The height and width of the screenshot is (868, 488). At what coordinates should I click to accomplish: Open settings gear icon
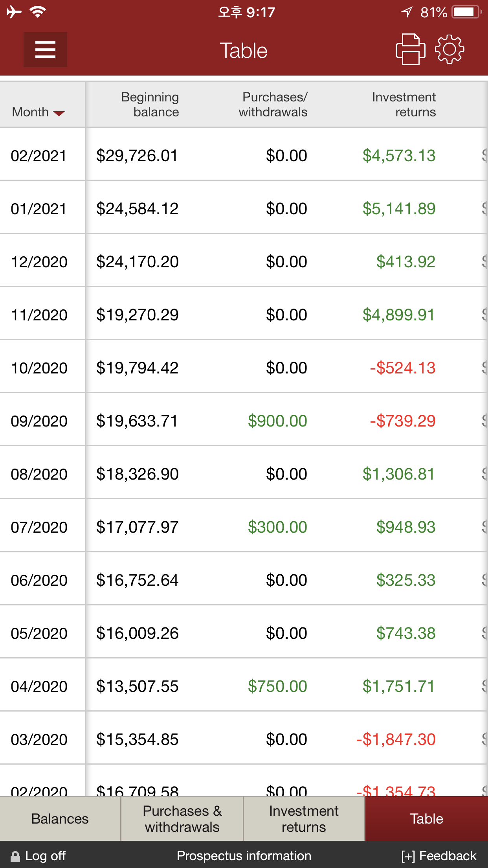(x=449, y=50)
